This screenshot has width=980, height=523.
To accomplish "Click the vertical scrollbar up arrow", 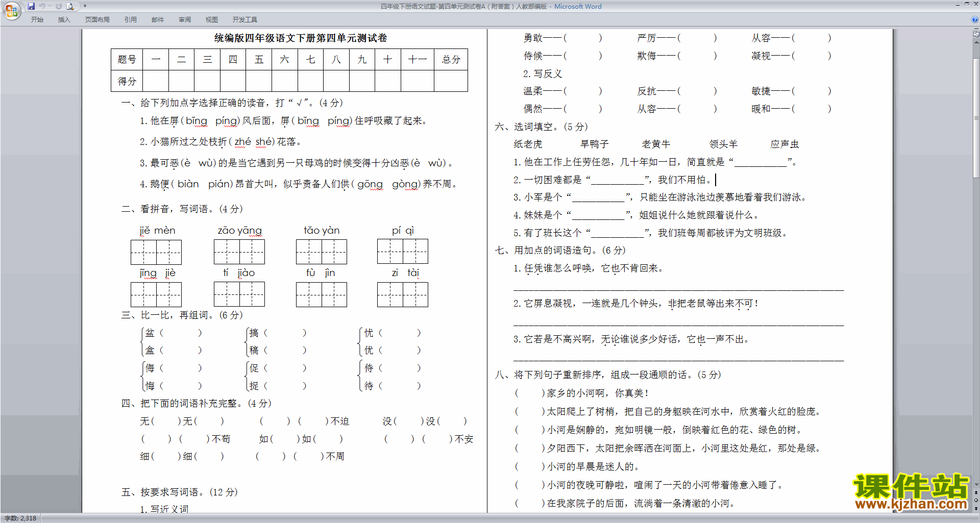I will (x=976, y=41).
